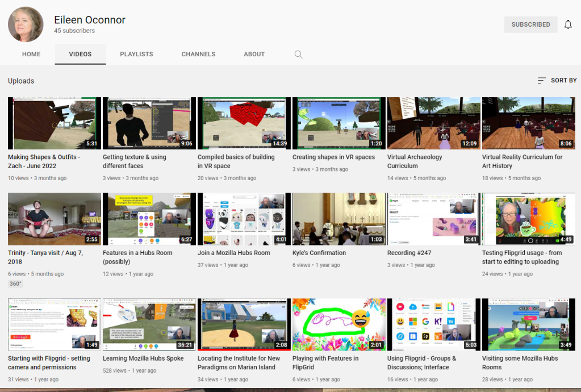Open 'Playing with Features in FlipGrid' thumbnail
Screen dimensions: 581x392
(338, 324)
